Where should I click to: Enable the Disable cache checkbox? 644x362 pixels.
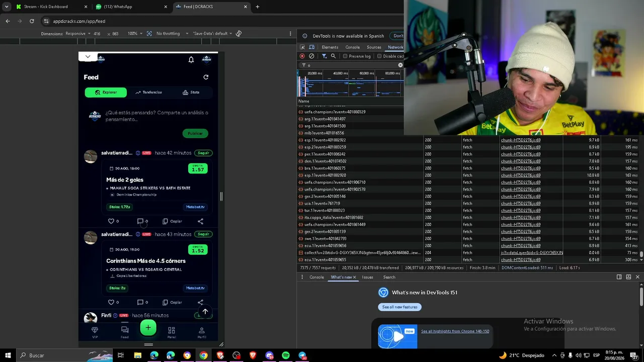(379, 56)
